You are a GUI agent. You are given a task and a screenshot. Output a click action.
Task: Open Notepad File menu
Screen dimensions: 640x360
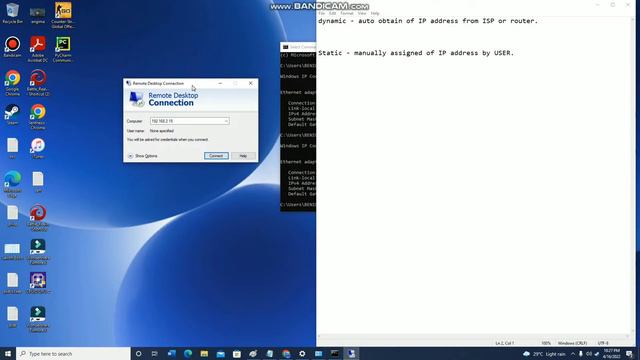(322, 13)
